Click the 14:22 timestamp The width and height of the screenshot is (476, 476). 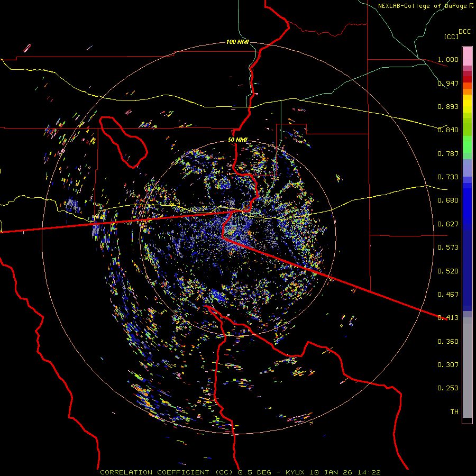(x=369, y=472)
